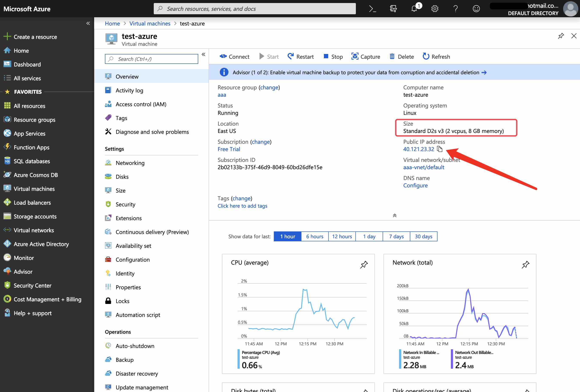Collapse the essentials section chevron
Screen dimensions: 580x392
click(395, 215)
